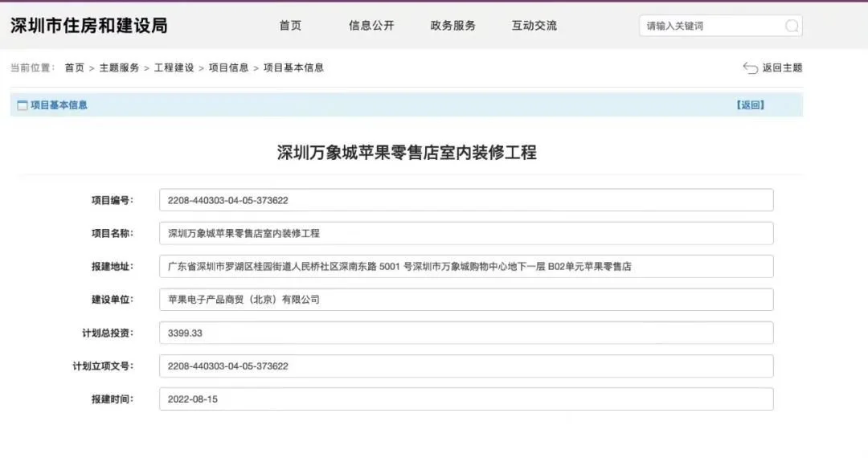This screenshot has width=868, height=458.
Task: Open the 首页 navigation menu
Action: click(x=290, y=26)
